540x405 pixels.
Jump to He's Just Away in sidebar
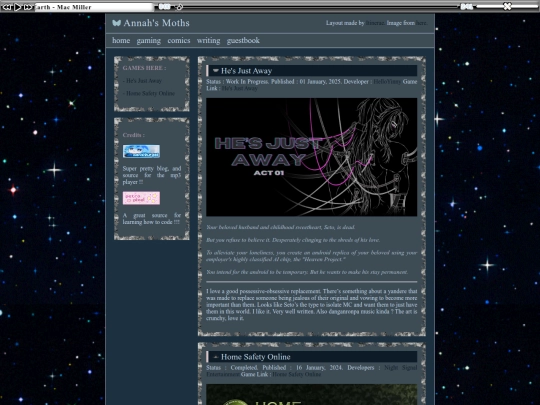(x=144, y=81)
